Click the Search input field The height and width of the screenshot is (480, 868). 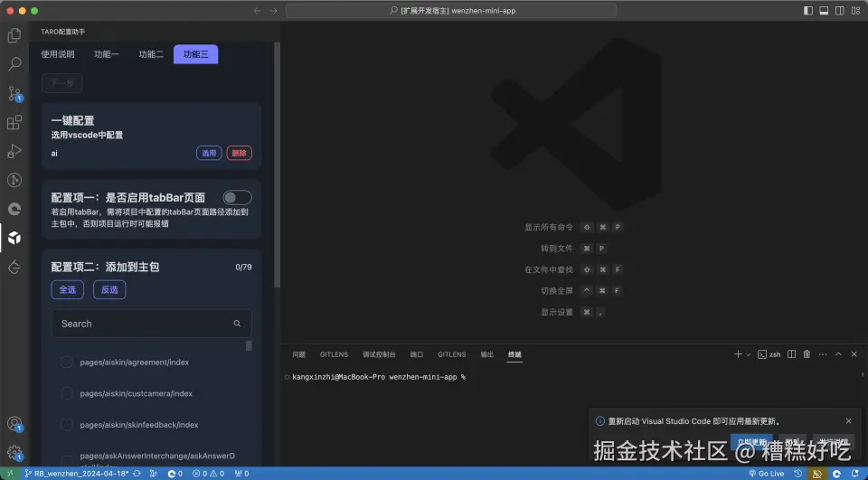tap(151, 324)
